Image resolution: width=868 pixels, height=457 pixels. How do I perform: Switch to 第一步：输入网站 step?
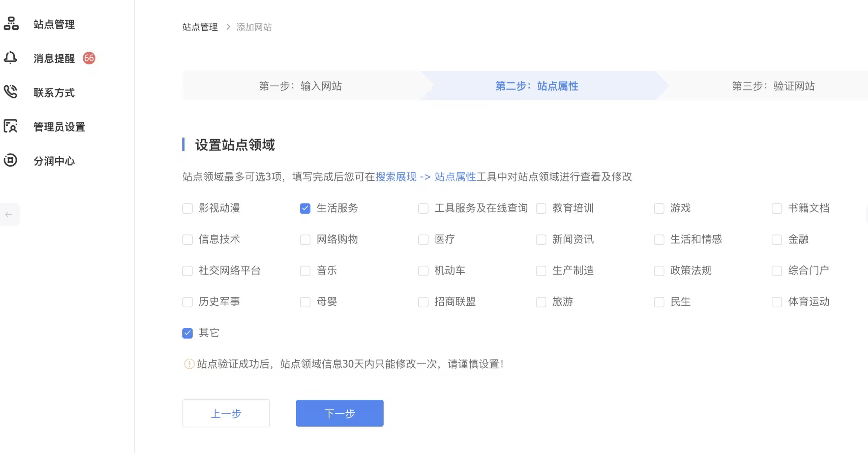[301, 86]
